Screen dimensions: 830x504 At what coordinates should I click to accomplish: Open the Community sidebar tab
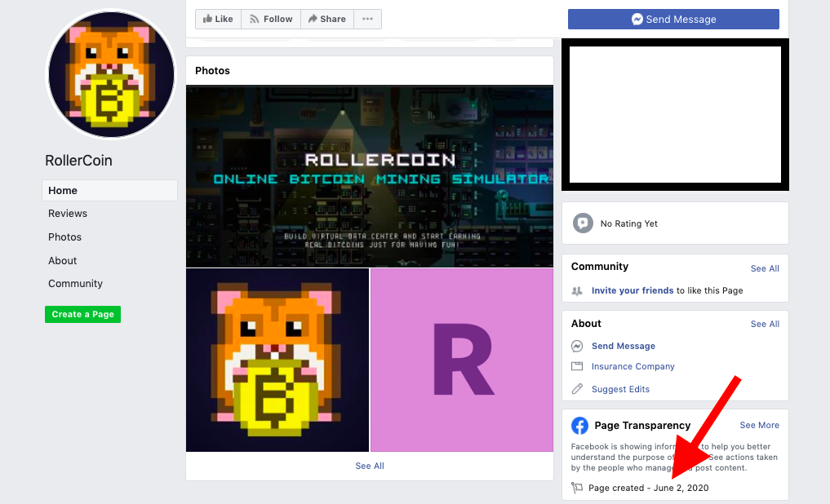point(75,284)
